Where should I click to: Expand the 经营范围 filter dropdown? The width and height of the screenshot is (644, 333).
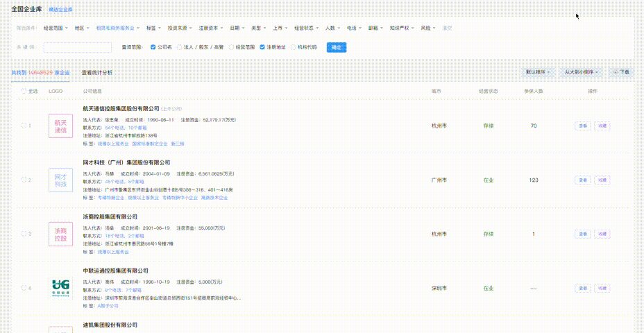(x=56, y=28)
